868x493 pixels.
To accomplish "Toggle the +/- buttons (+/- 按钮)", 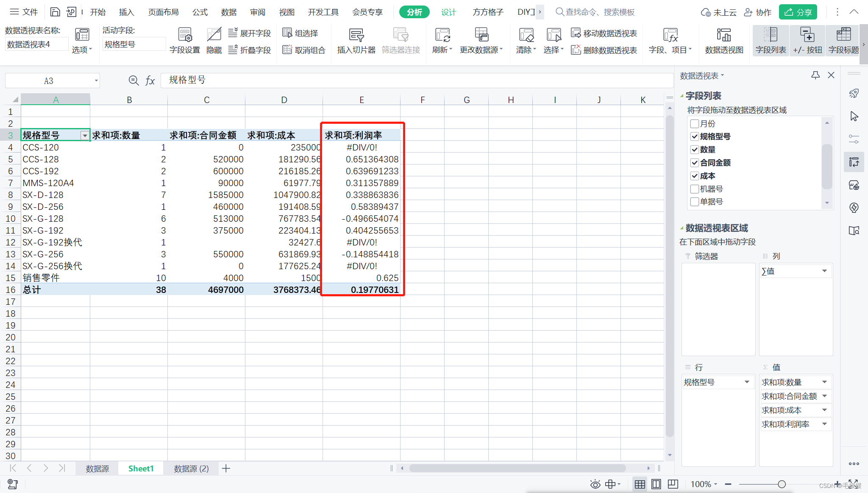I will point(807,41).
